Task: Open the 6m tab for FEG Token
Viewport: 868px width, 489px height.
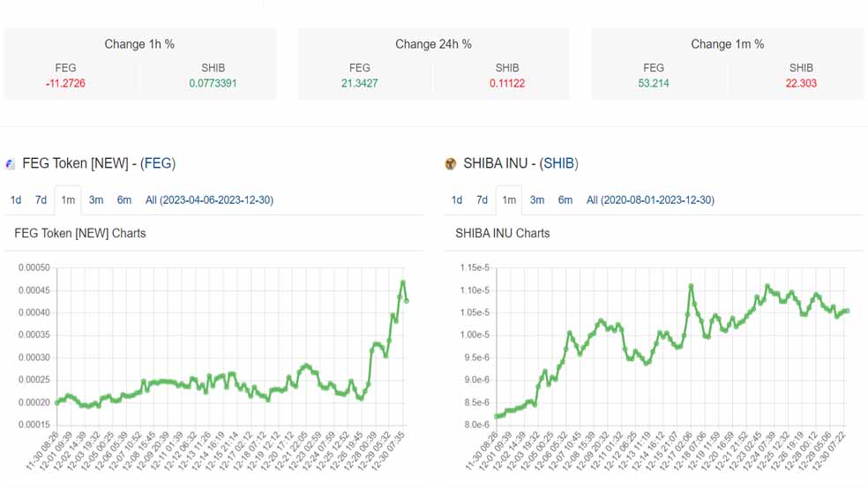Action: click(124, 200)
